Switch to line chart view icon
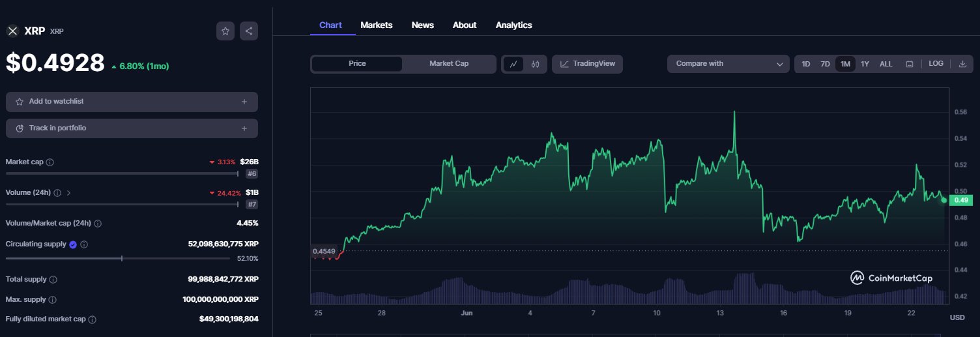Viewport: 980px width, 337px height. 513,64
